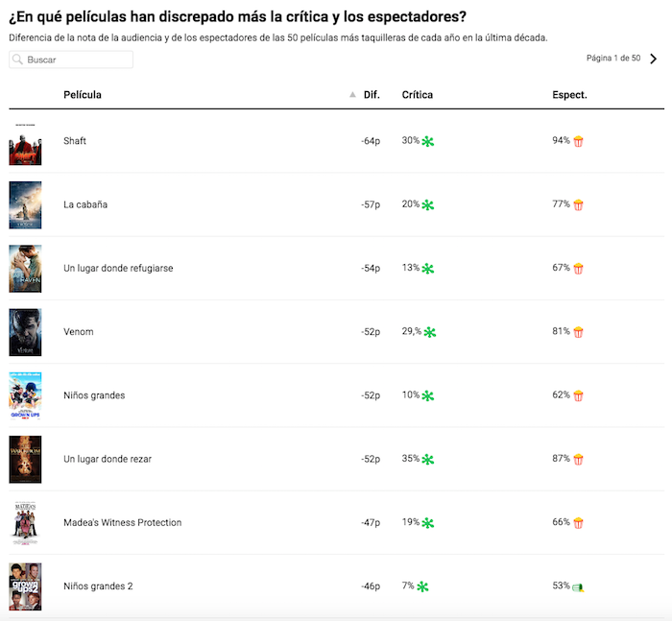
Task: Sort table by Película header
Action: click(x=83, y=95)
